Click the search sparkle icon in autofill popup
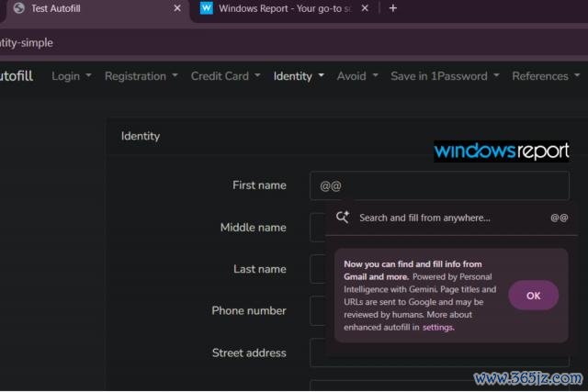This screenshot has width=588, height=392. point(343,218)
